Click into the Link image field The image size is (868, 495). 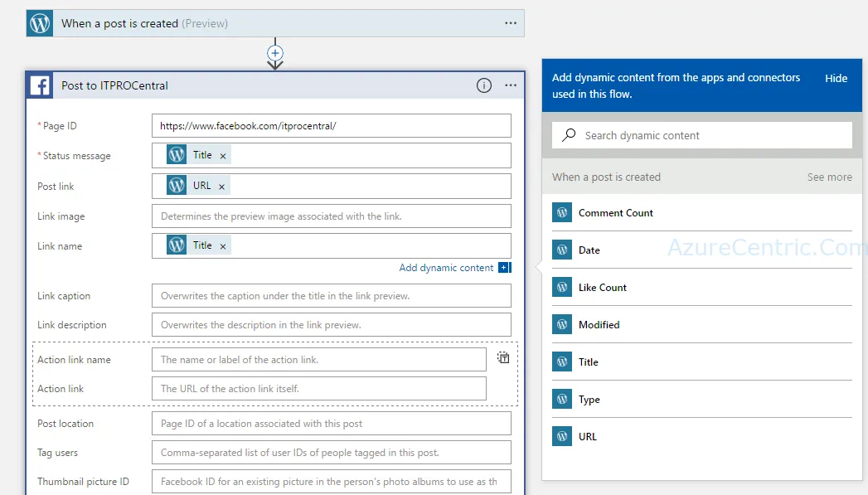click(x=331, y=216)
